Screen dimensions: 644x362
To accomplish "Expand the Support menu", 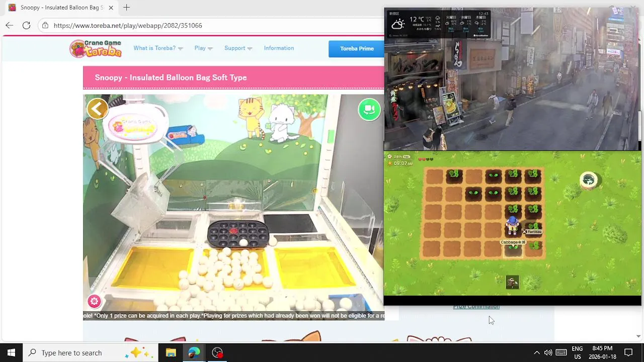I will pos(238,48).
